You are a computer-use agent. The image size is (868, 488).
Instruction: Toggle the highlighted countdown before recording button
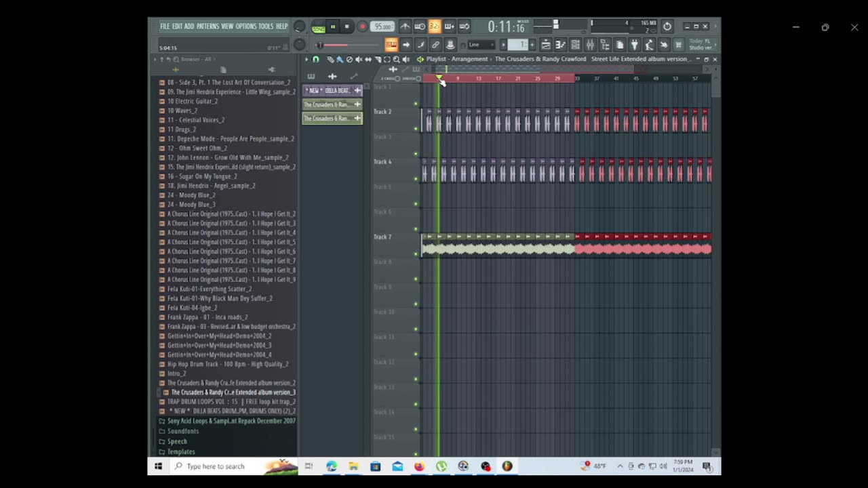pyautogui.click(x=435, y=26)
